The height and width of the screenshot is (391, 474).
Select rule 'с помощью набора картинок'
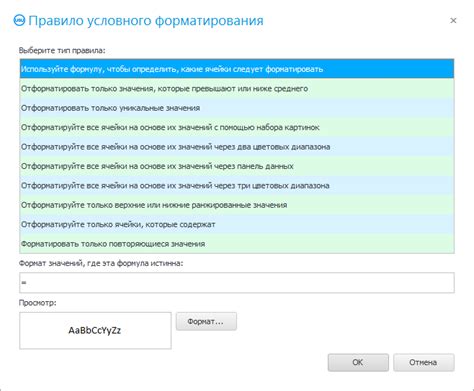pyautogui.click(x=237, y=127)
